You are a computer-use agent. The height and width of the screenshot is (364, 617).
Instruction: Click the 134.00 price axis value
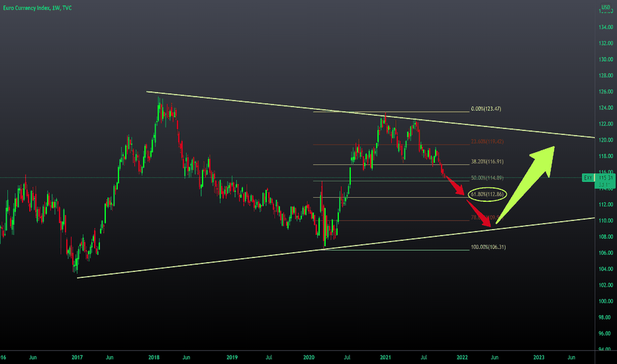[x=606, y=27]
